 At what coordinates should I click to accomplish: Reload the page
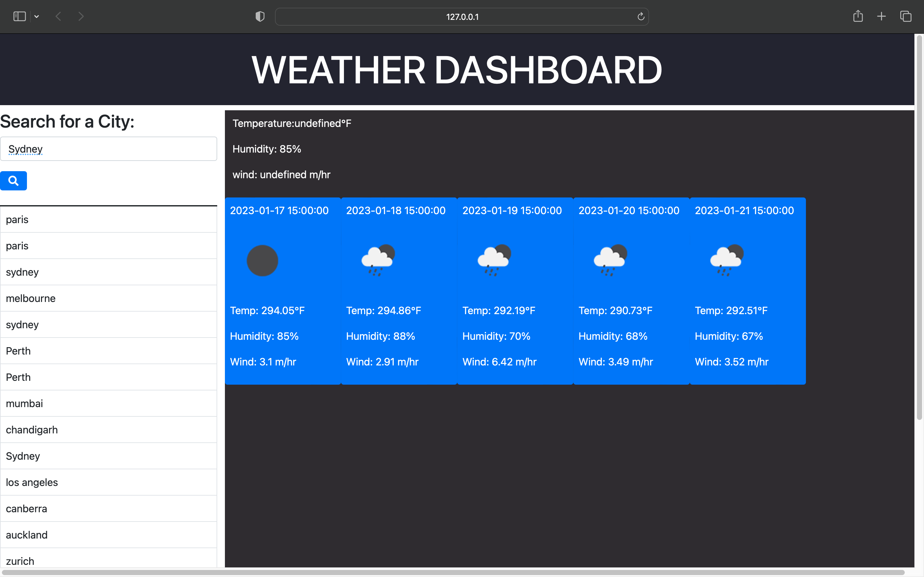tap(640, 16)
